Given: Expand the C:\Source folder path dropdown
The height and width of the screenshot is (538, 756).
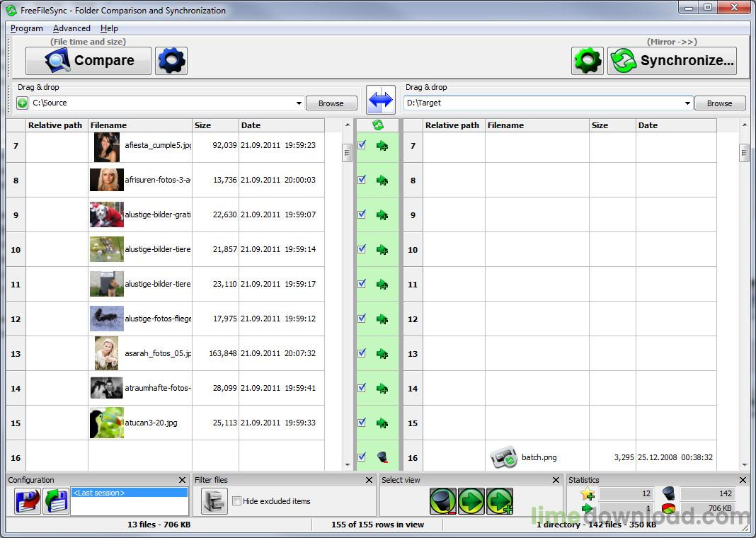Looking at the screenshot, I should pyautogui.click(x=299, y=103).
